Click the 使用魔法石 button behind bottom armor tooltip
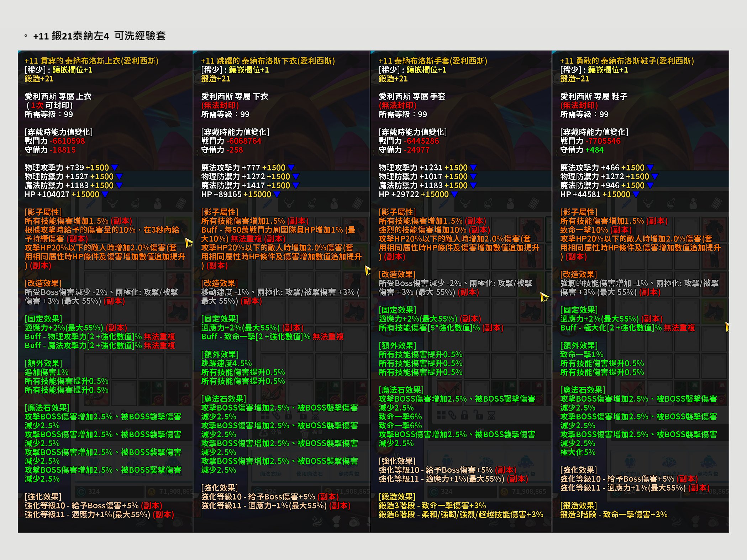Image resolution: width=747 pixels, height=560 pixels. coord(309,474)
